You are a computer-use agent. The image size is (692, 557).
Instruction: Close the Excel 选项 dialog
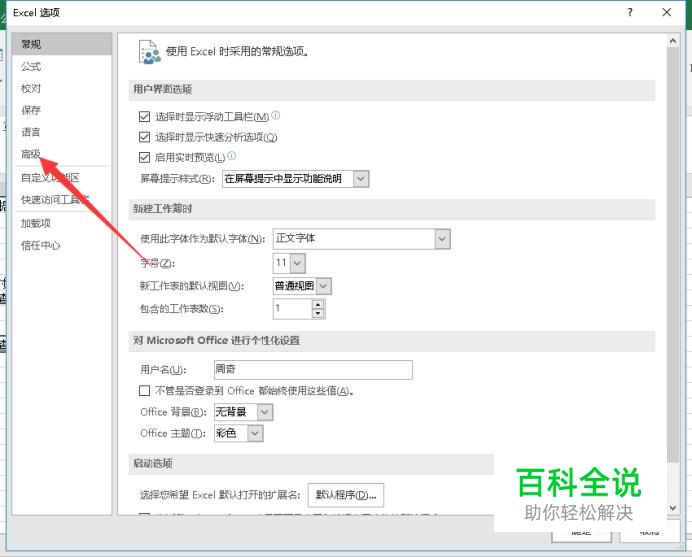click(667, 12)
